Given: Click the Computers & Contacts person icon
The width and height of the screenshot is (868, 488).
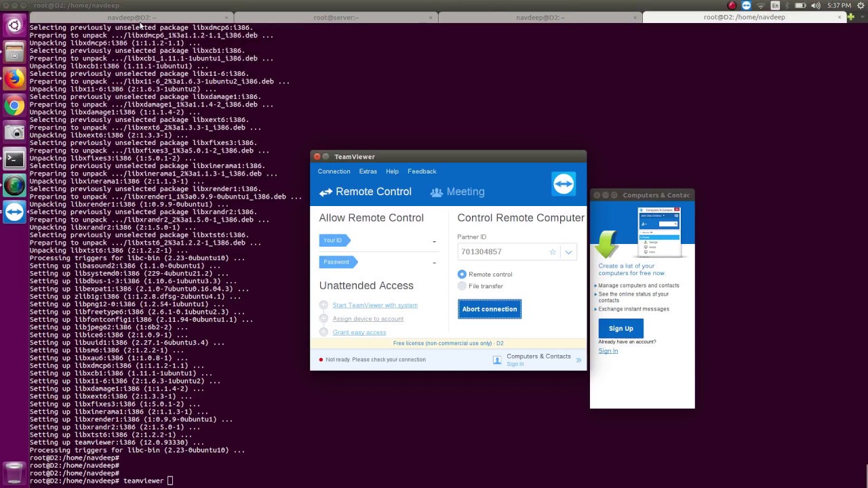Looking at the screenshot, I should pyautogui.click(x=497, y=361).
